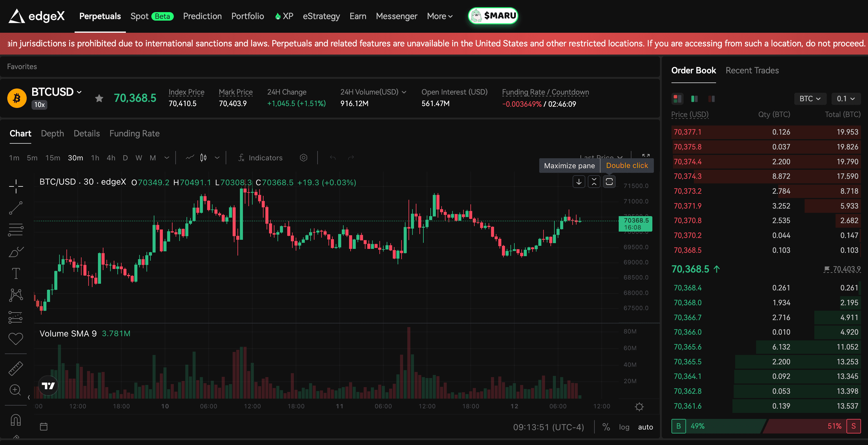Click the $MARU promo button
Image resolution: width=868 pixels, height=445 pixels.
pyautogui.click(x=493, y=16)
